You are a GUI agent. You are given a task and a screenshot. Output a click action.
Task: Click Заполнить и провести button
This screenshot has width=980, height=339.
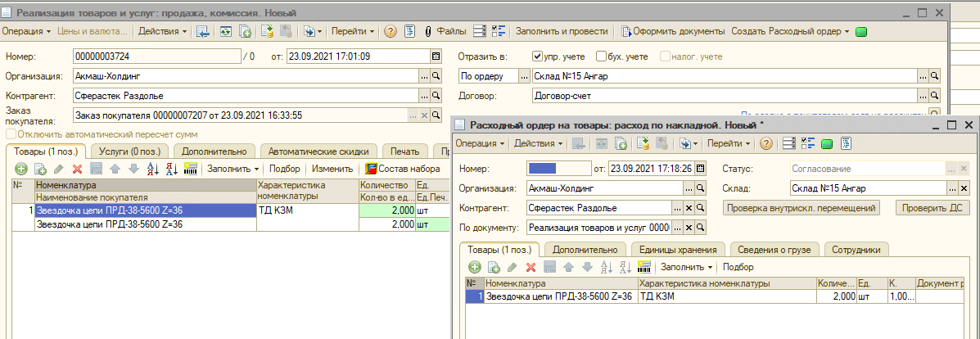pyautogui.click(x=562, y=31)
